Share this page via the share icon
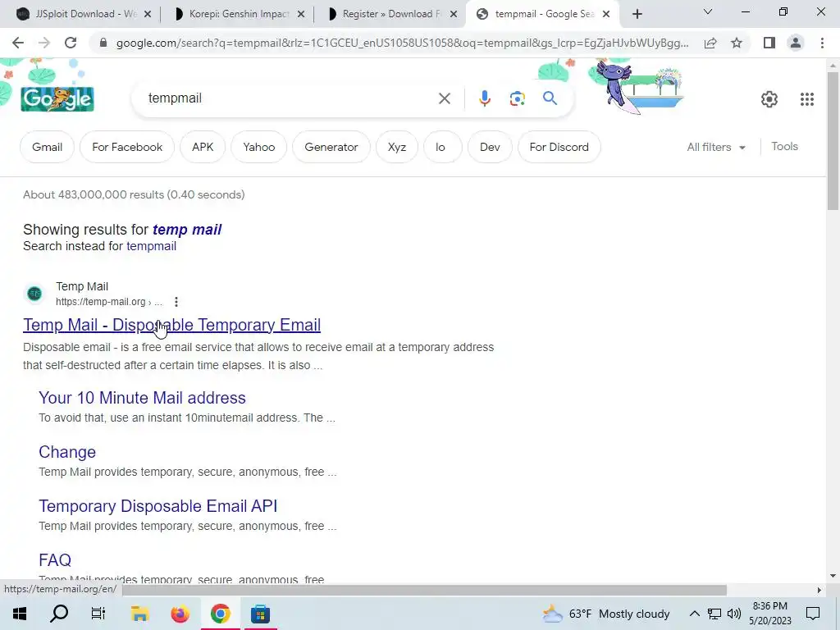840x630 pixels. (710, 43)
